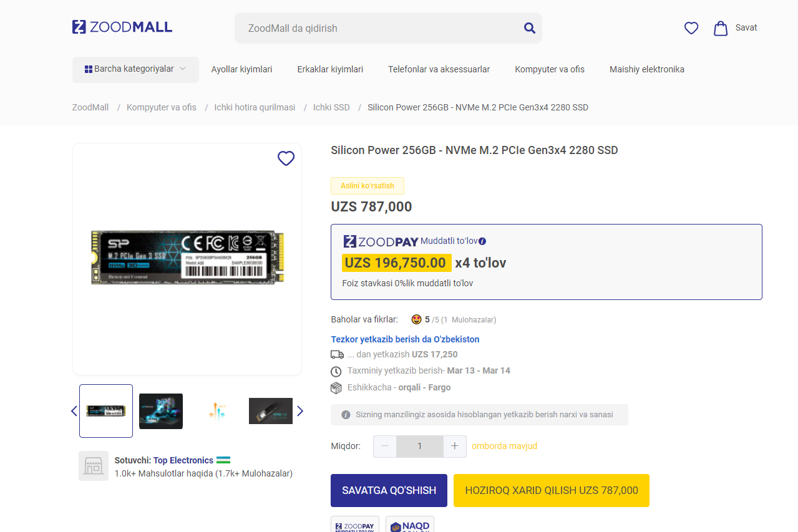Click Tezkor yetkazib berish da O'zbekiston
The width and height of the screenshot is (798, 532).
click(x=405, y=339)
